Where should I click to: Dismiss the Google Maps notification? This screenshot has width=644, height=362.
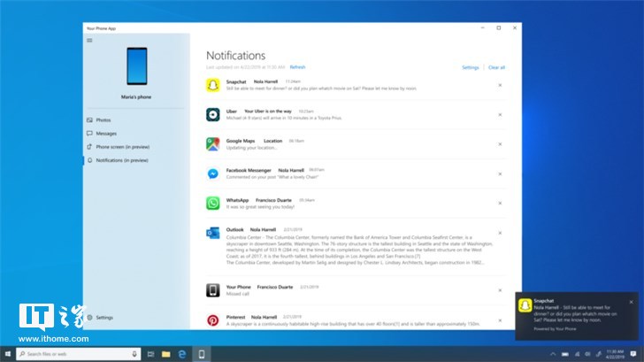tap(500, 144)
